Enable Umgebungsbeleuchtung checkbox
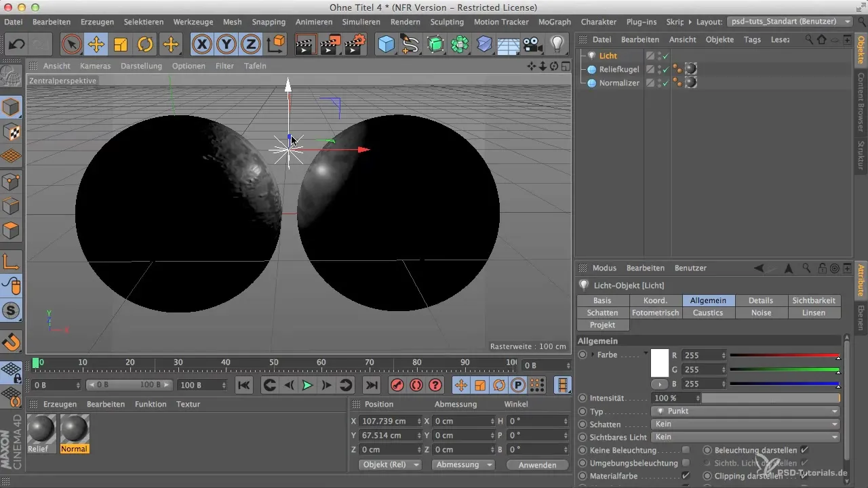 coord(686,463)
